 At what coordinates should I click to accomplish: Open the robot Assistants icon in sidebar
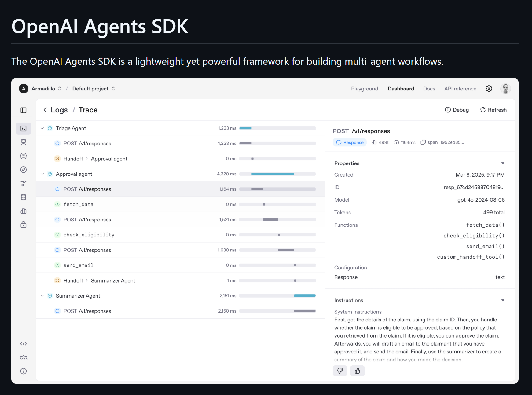click(x=24, y=142)
